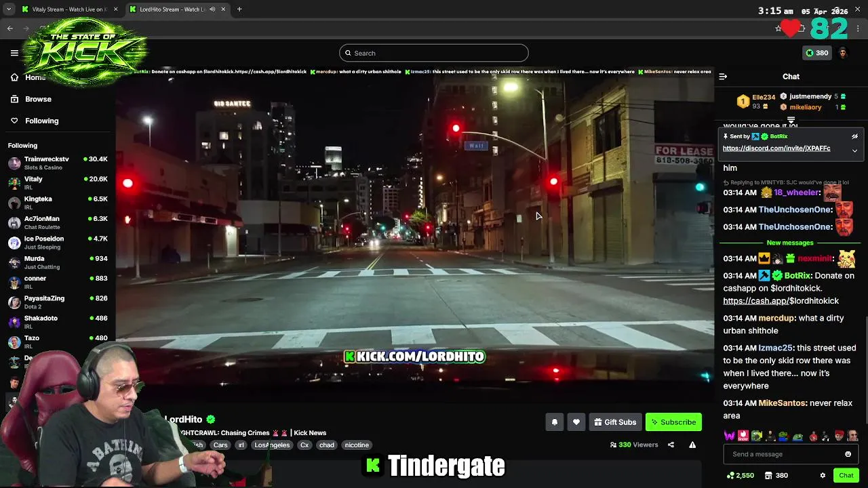The height and width of the screenshot is (488, 868).
Task: Open Vitaly channel in Following list
Action: coord(58,182)
